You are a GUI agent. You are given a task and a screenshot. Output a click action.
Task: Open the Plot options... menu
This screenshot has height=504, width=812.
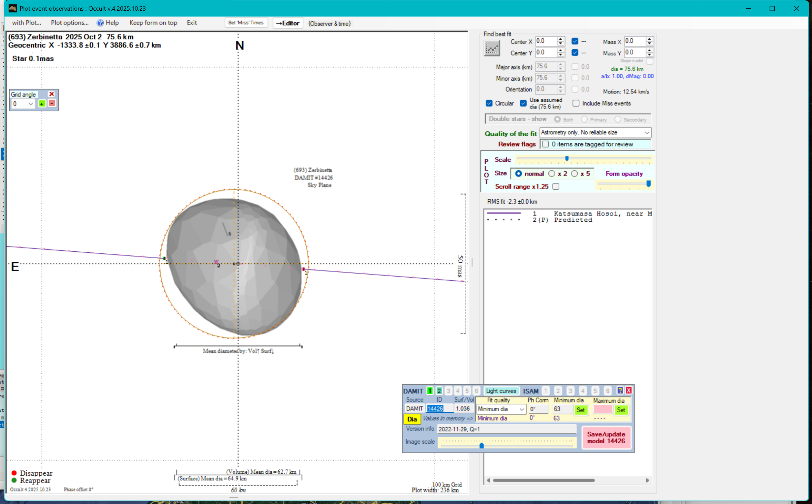70,23
